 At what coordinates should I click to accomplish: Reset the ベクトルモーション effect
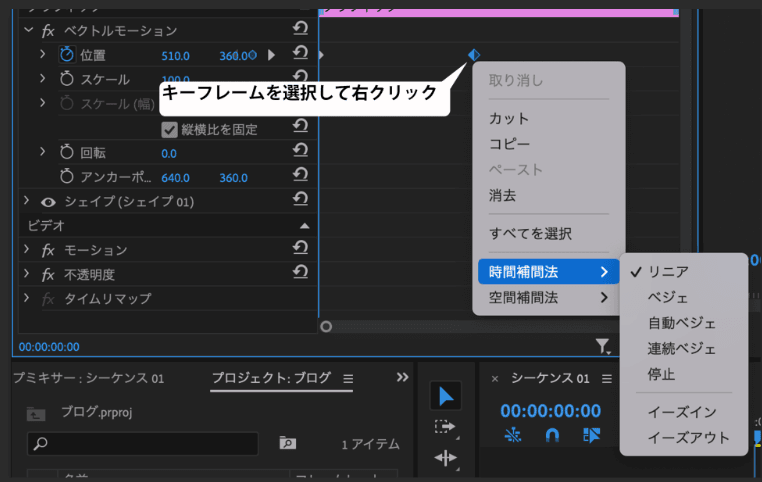300,30
